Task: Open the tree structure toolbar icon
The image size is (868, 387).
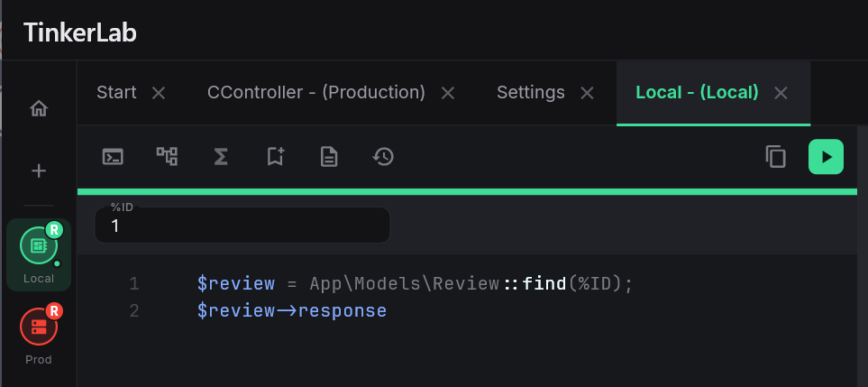Action: (x=167, y=157)
